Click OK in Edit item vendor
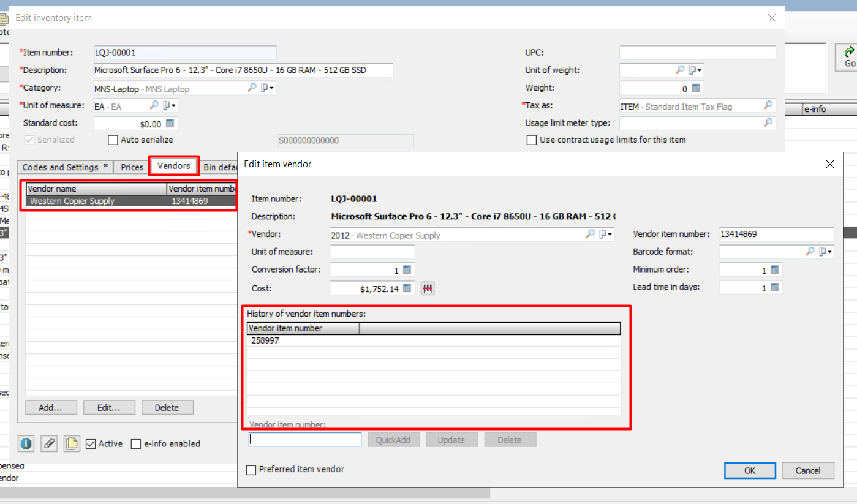 tap(750, 470)
